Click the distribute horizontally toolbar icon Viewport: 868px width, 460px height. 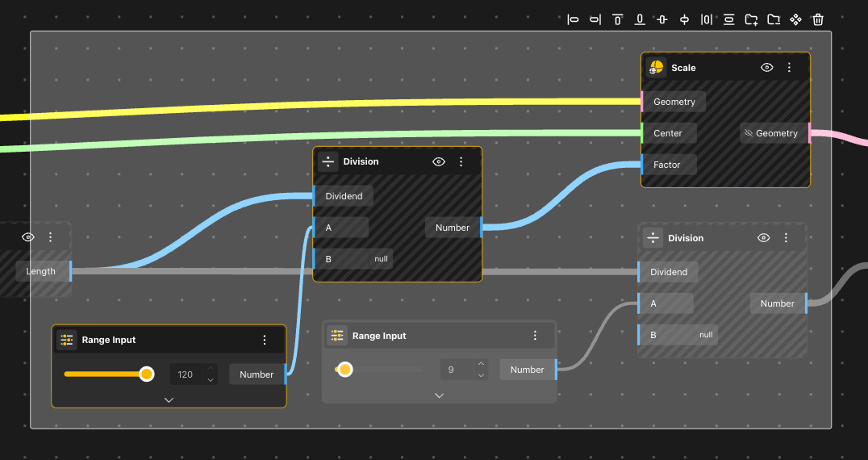point(706,19)
